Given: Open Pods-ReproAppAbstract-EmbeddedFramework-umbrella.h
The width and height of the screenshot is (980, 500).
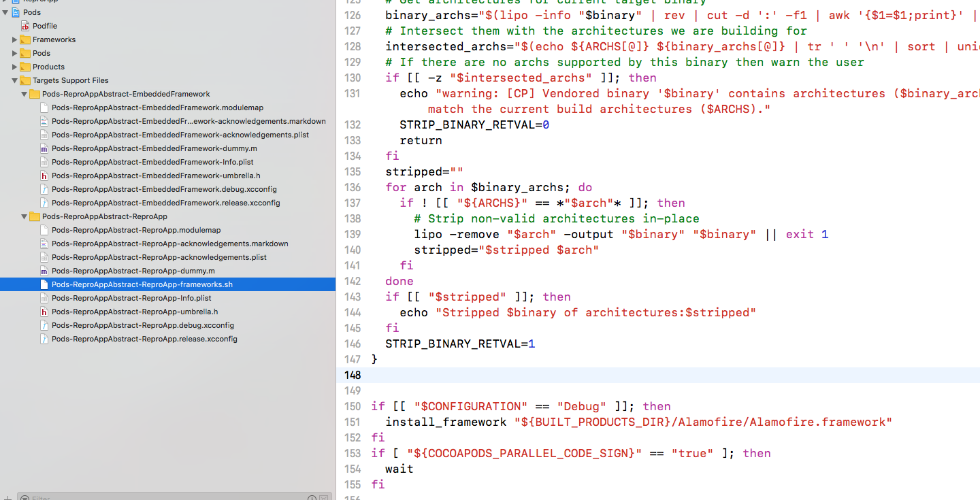Looking at the screenshot, I should coord(156,176).
